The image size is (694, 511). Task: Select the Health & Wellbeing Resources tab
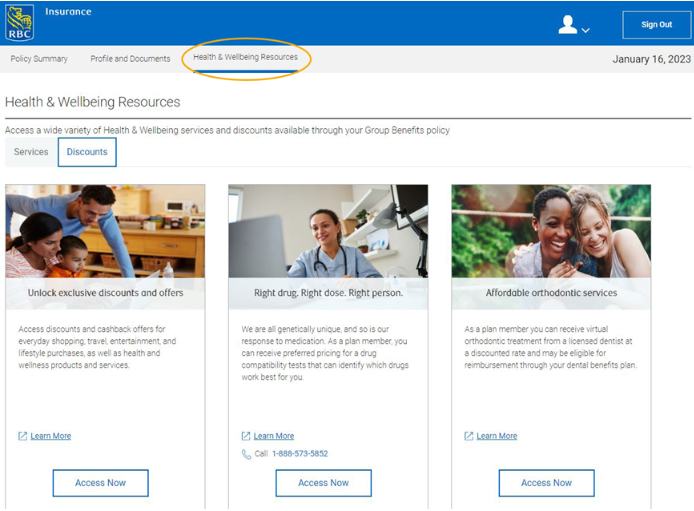[245, 58]
